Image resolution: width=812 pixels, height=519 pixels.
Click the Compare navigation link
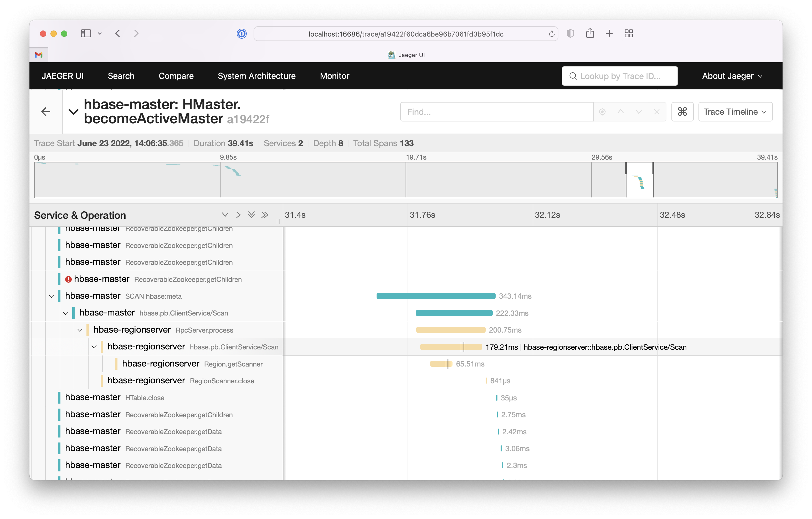point(176,76)
